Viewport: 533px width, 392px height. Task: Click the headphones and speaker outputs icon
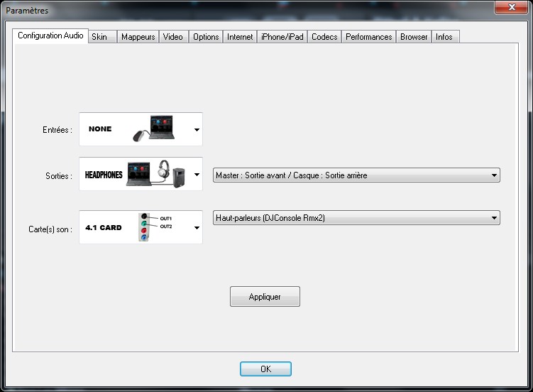pyautogui.click(x=156, y=174)
